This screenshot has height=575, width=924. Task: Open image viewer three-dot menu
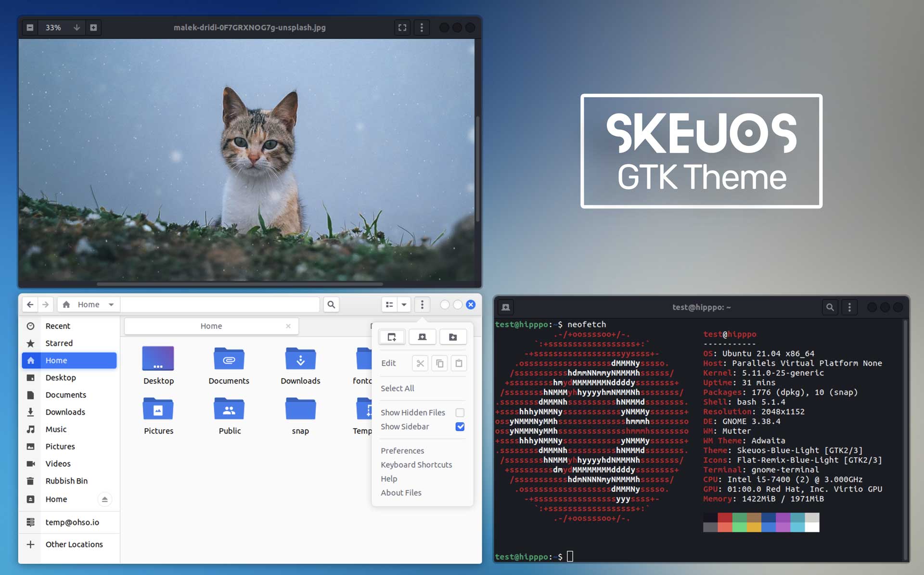[422, 27]
